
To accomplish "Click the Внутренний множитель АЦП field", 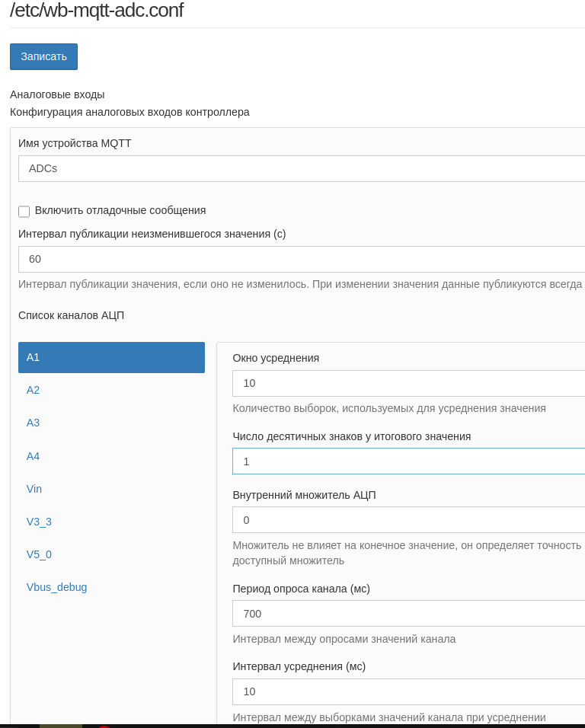I will (x=408, y=519).
